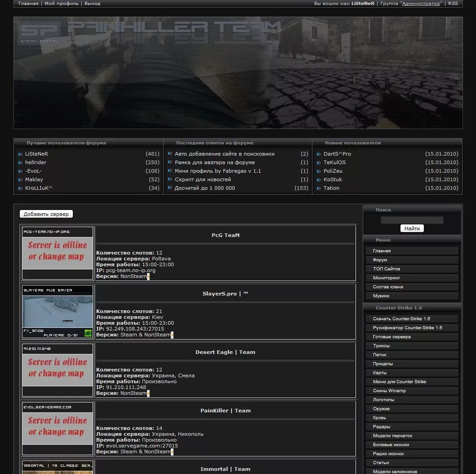
Task: Open Прицелы menu item
Action: pos(412,363)
